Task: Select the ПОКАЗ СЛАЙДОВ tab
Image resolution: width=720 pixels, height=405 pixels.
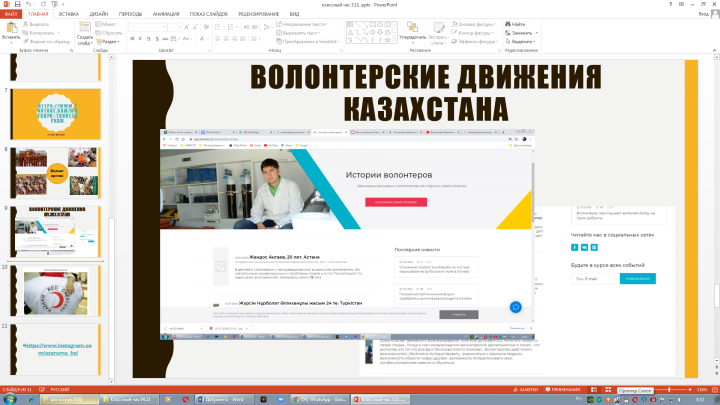Action: click(208, 14)
